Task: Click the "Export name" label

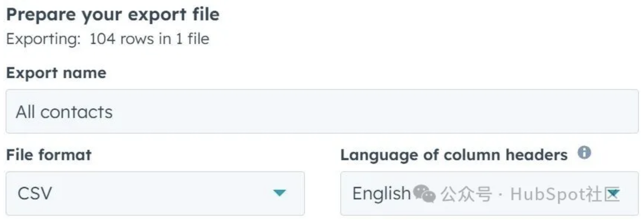Action: (x=56, y=73)
